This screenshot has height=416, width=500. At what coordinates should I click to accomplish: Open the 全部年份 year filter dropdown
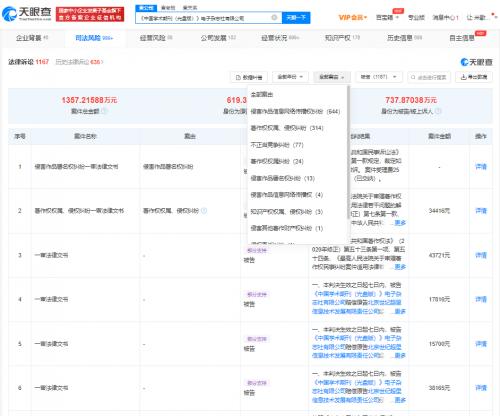pos(290,77)
